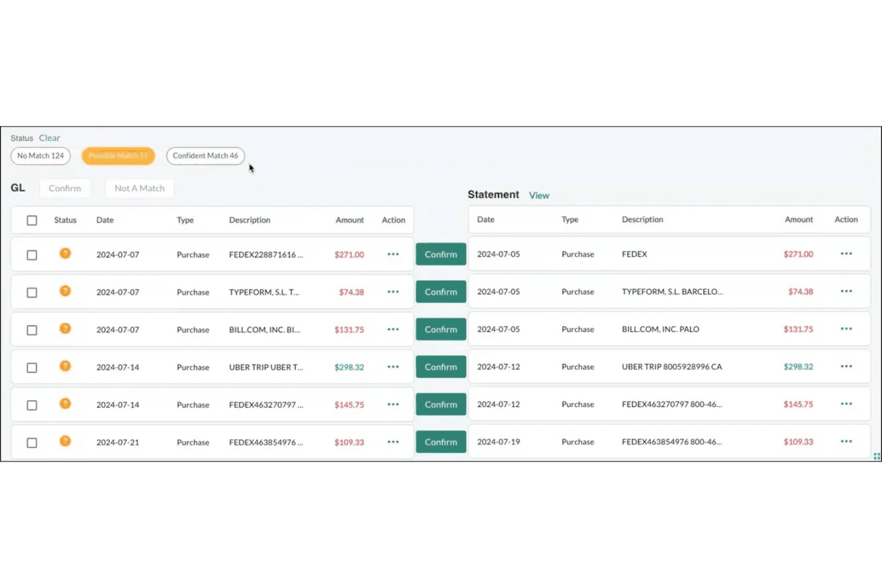Open the Statement View link

(539, 195)
